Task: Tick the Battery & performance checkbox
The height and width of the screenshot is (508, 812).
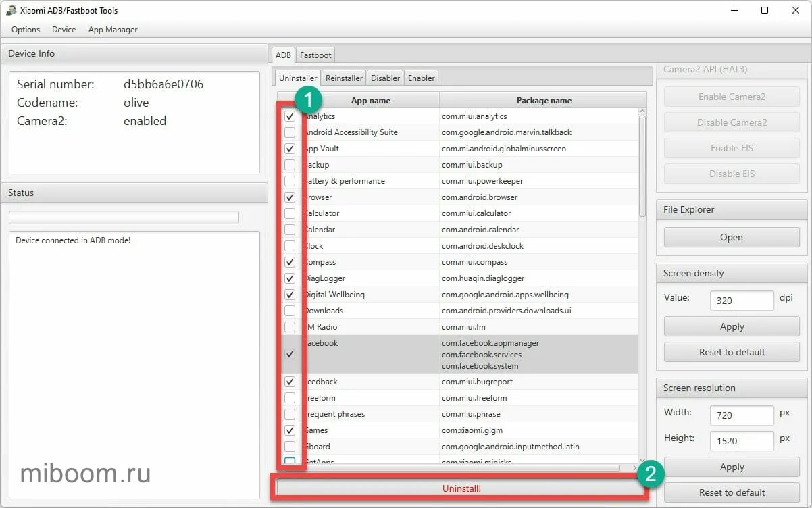Action: click(x=290, y=181)
